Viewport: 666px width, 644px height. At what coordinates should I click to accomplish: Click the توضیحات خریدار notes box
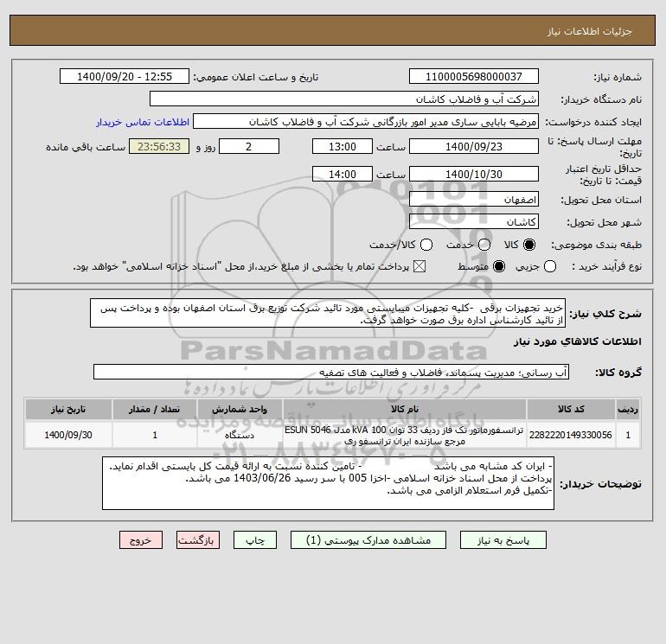click(x=329, y=483)
